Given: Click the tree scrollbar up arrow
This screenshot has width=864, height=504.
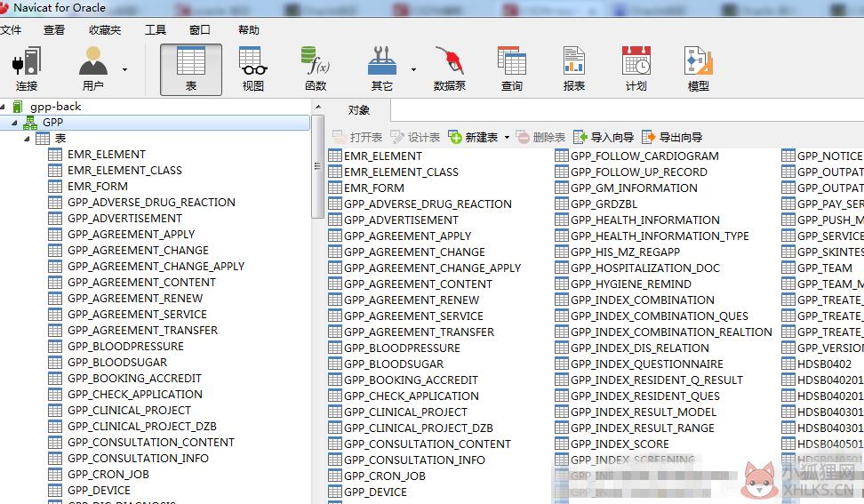Looking at the screenshot, I should click(317, 107).
